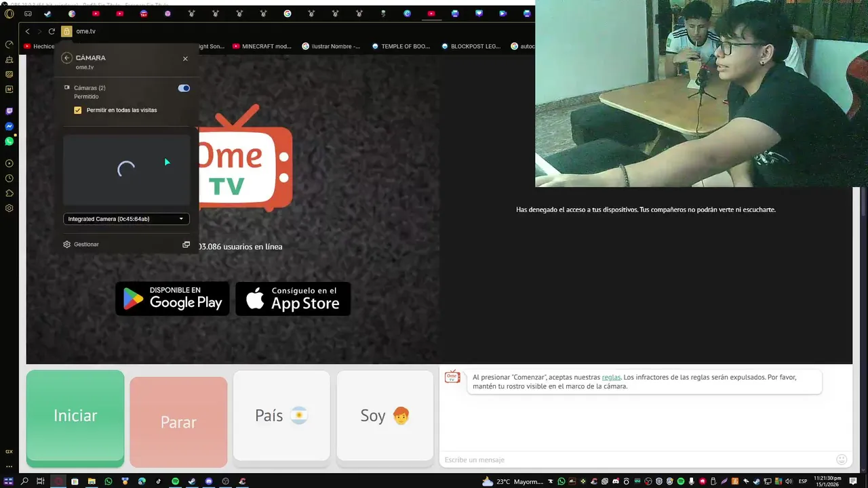This screenshot has width=868, height=488.
Task: Open the weather widget showing 23°C
Action: pos(513,481)
